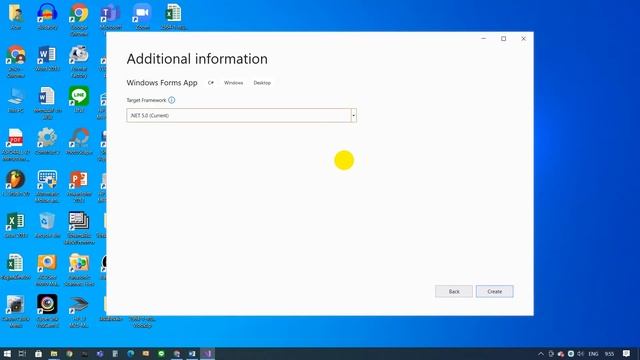The height and width of the screenshot is (360, 640).
Task: Select the orange camera app desktop icon
Action: 47,270
